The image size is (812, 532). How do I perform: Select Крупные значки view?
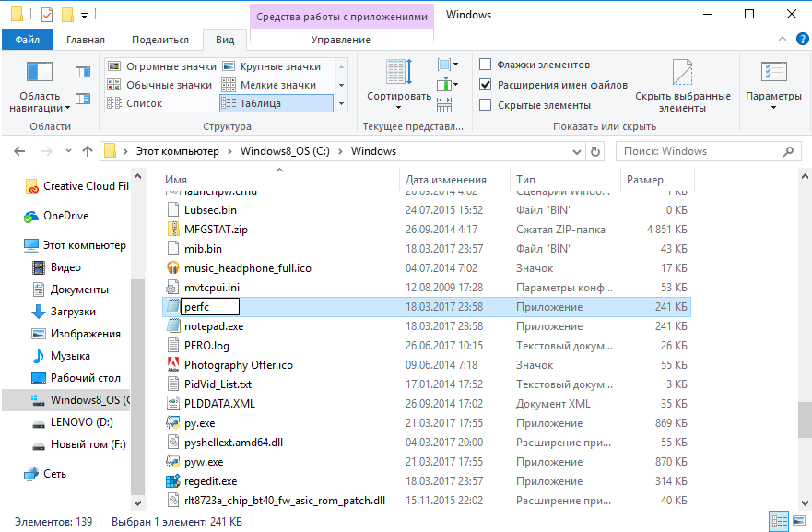(x=272, y=66)
